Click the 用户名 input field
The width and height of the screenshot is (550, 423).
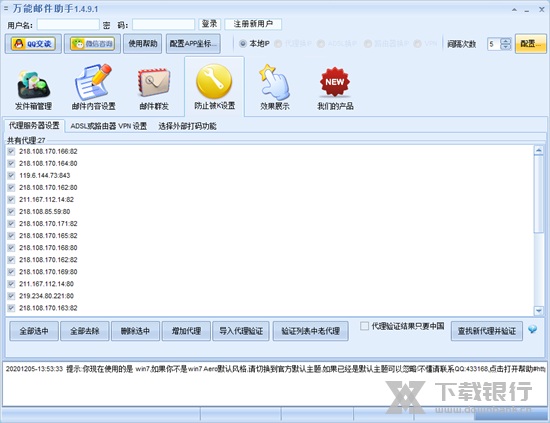coord(68,24)
